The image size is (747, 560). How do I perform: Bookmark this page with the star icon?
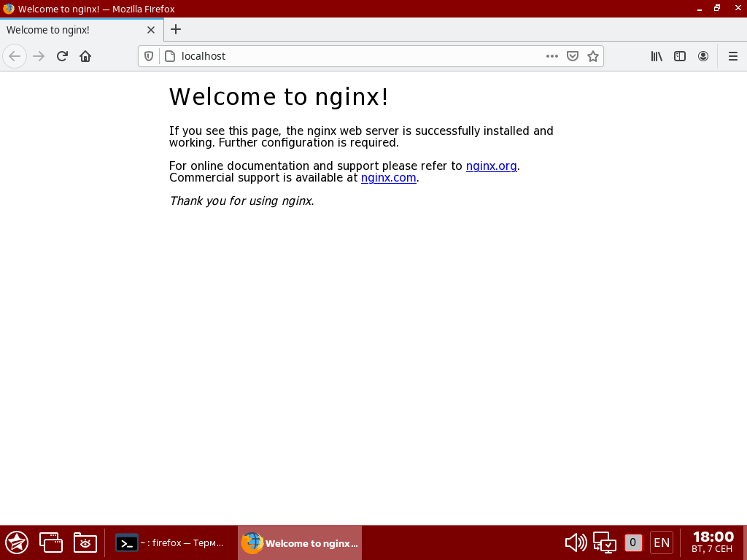point(593,56)
